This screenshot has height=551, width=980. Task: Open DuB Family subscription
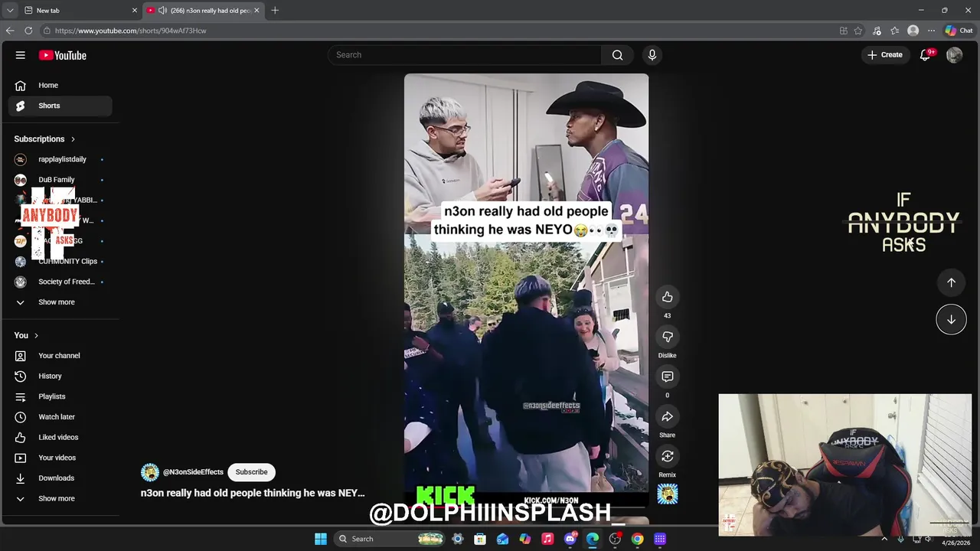[x=60, y=180]
